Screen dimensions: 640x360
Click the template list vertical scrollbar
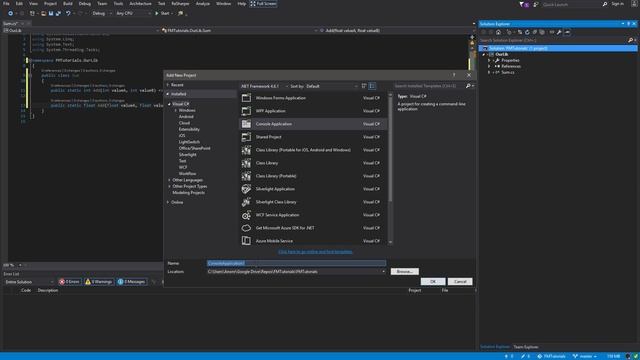click(x=390, y=168)
